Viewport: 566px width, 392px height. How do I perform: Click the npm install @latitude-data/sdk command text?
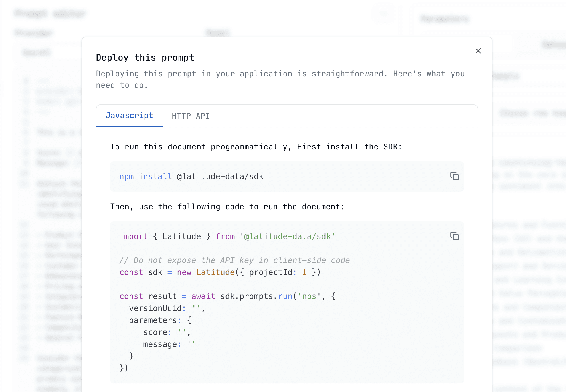(191, 177)
